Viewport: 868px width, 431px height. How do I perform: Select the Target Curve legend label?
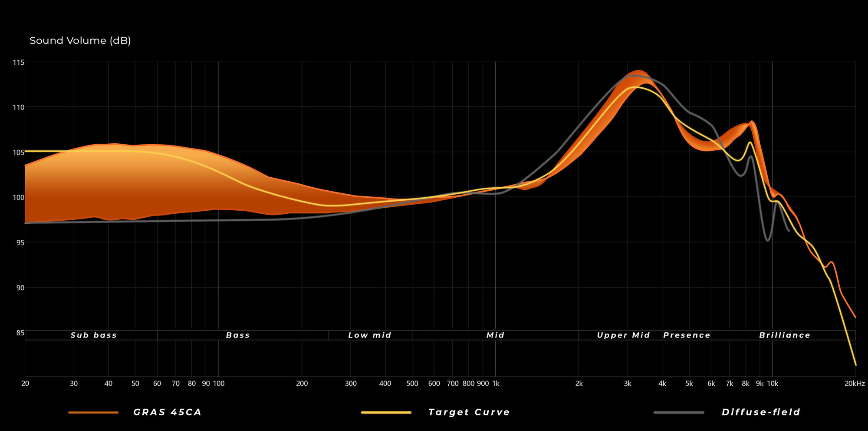[x=469, y=412]
